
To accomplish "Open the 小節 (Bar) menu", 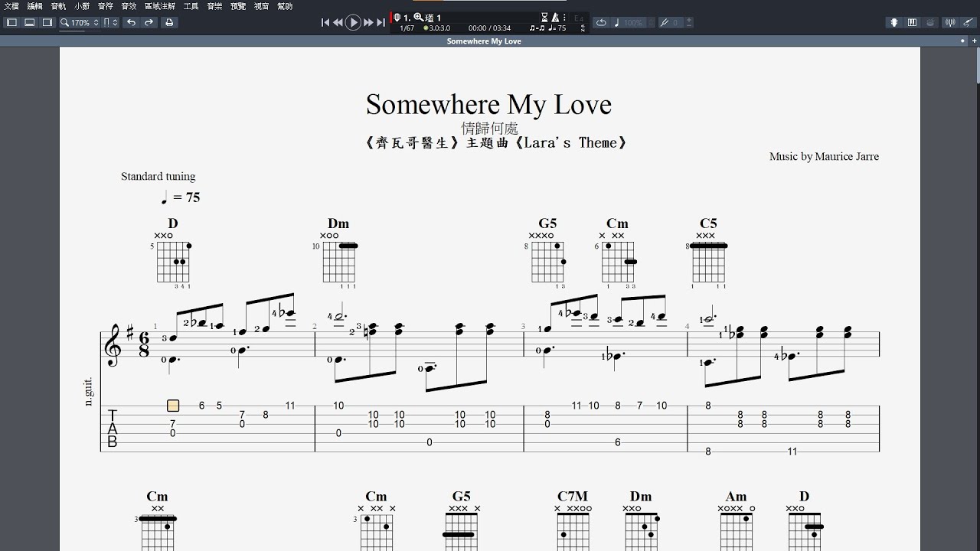I will 82,5.
